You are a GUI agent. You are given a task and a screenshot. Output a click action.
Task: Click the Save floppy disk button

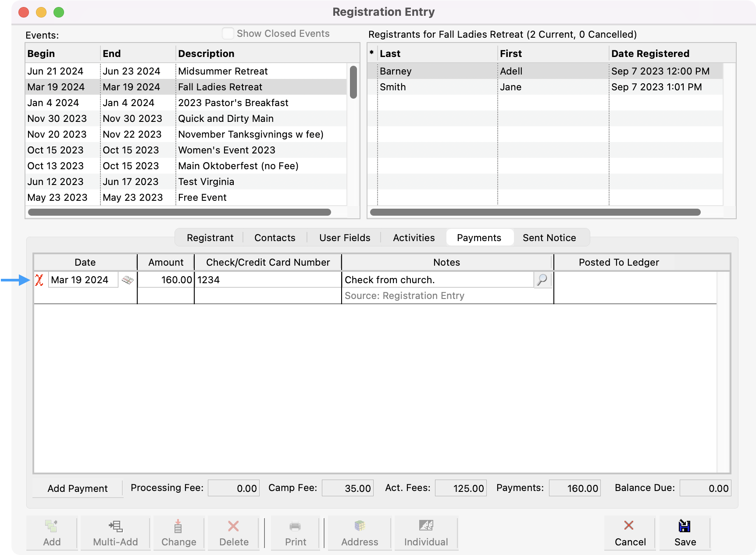click(x=685, y=533)
